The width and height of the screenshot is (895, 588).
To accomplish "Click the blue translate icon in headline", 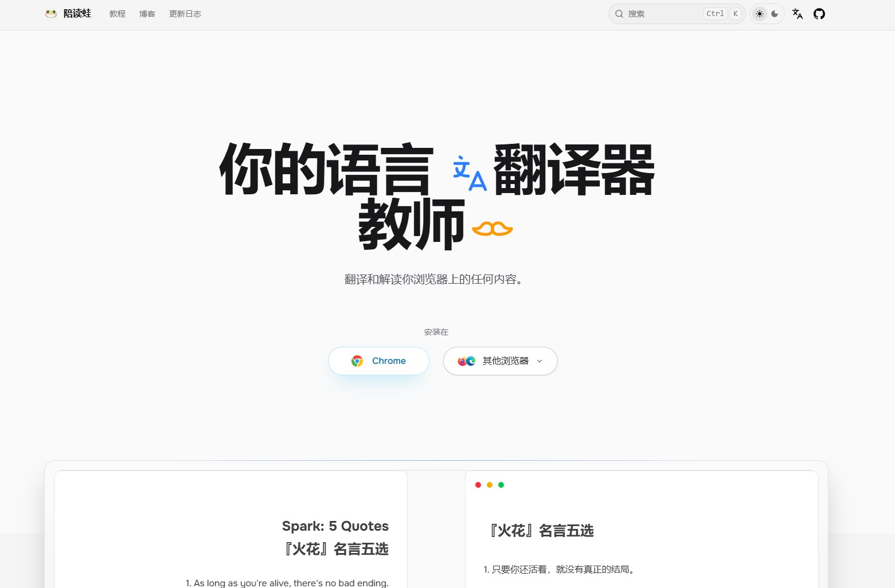I will click(x=470, y=173).
